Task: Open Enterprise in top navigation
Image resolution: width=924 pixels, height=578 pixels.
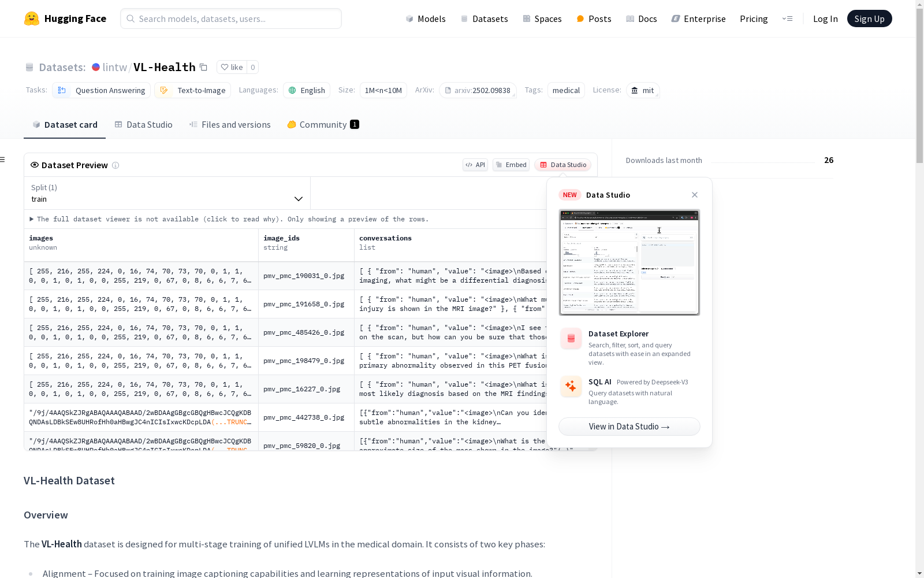Action: pos(698,18)
